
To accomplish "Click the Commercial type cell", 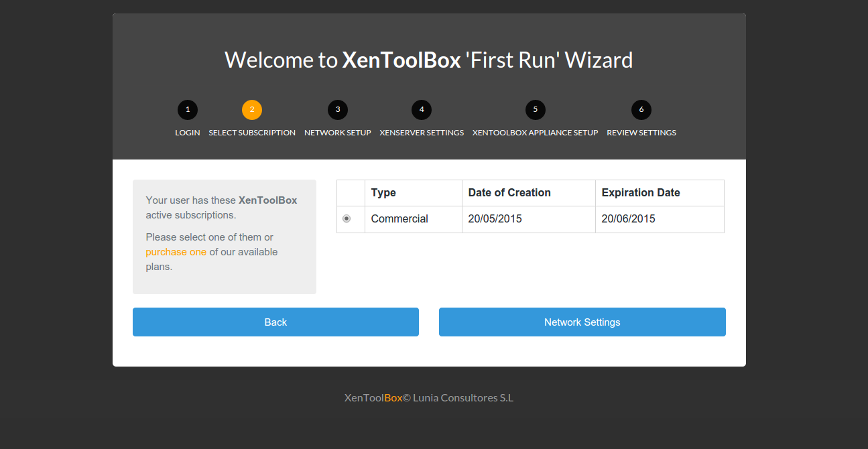I will click(x=414, y=219).
